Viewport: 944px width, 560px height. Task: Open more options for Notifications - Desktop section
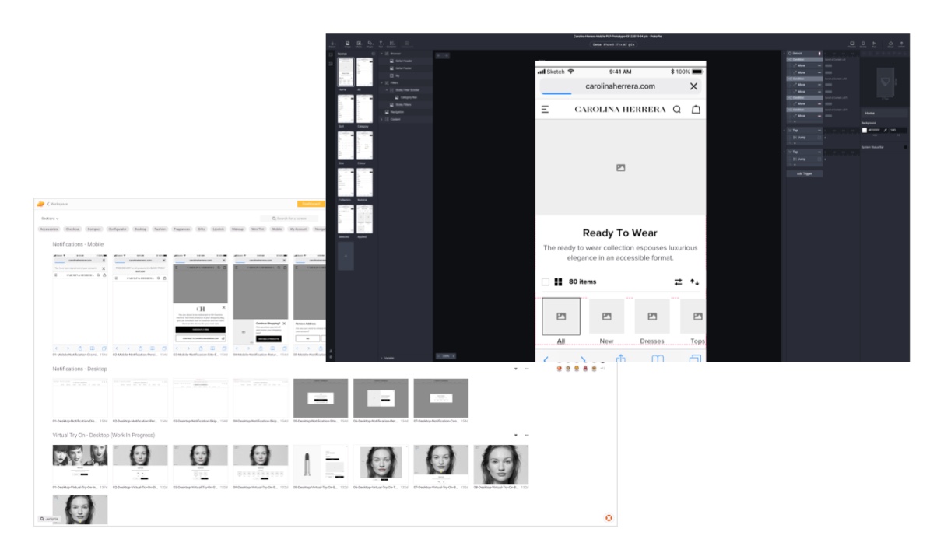(x=527, y=369)
